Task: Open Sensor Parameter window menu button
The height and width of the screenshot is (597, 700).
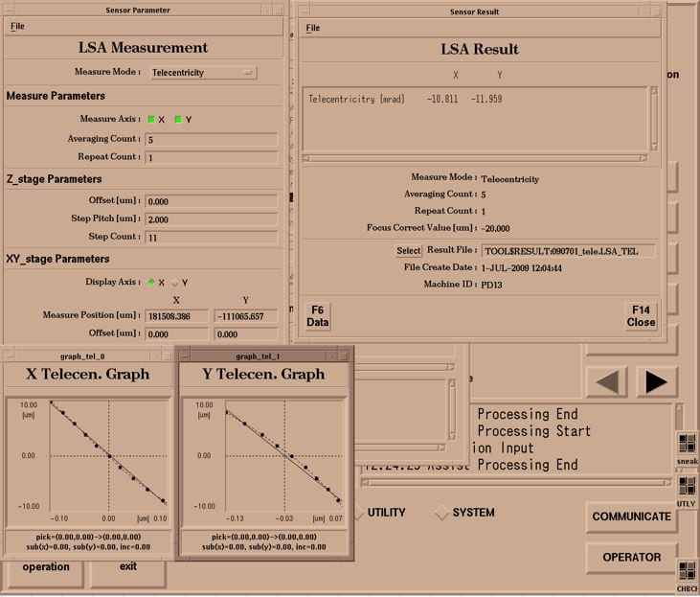Action: (9, 9)
